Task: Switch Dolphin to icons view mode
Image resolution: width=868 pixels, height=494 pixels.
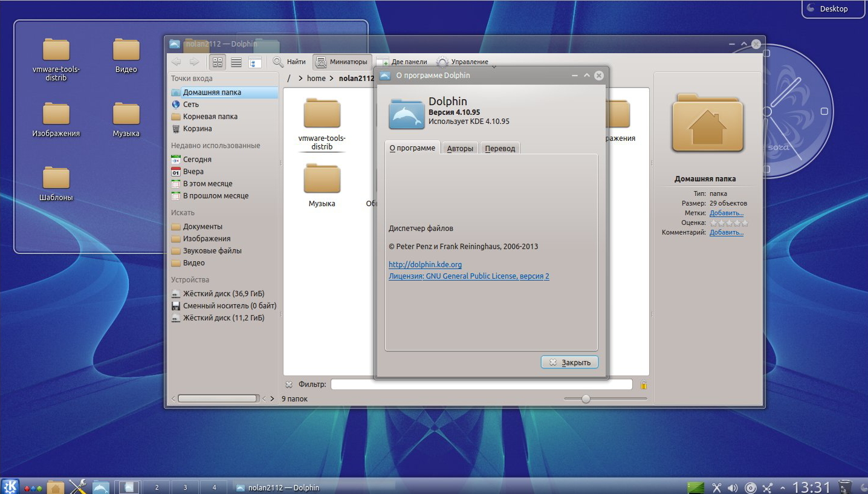Action: [218, 62]
